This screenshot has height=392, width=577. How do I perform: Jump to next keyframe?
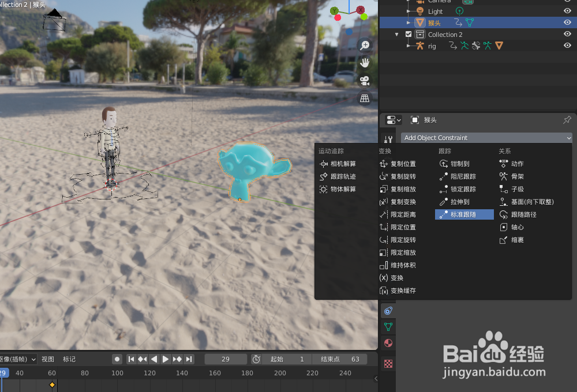(x=177, y=359)
